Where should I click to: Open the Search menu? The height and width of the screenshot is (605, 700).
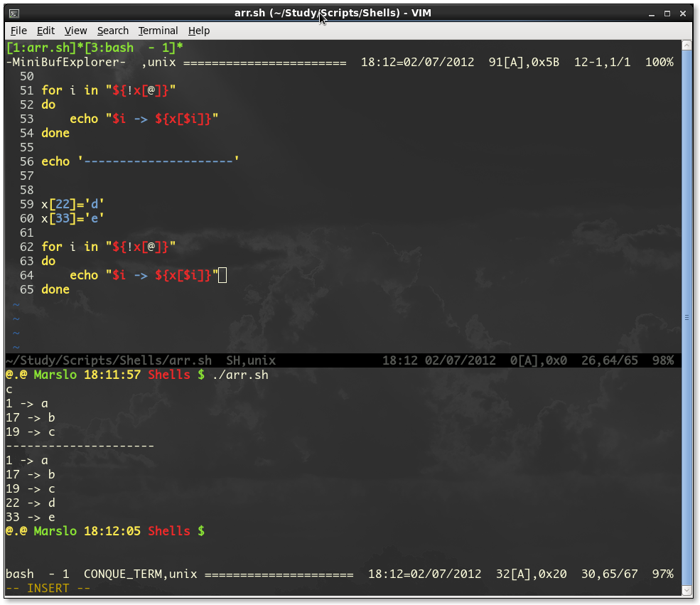pos(112,31)
